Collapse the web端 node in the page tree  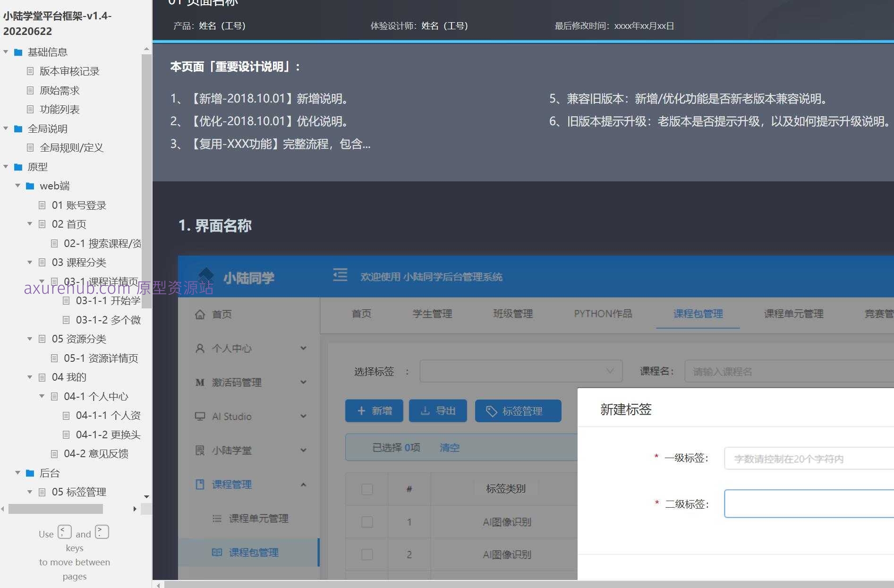pos(17,186)
